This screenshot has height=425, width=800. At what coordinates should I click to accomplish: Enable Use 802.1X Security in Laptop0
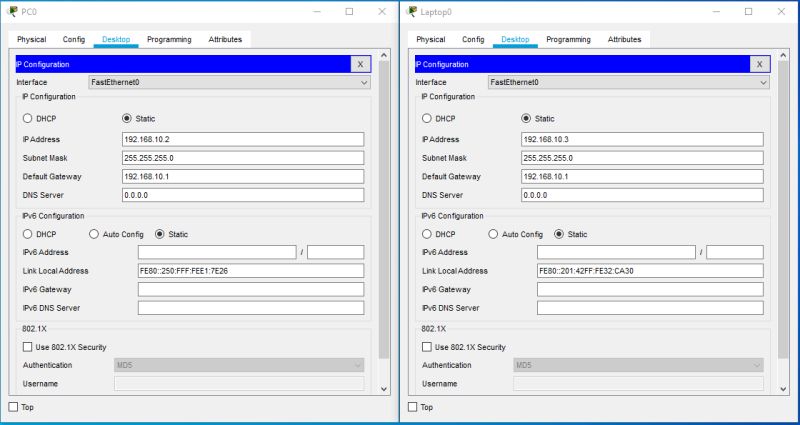427,347
